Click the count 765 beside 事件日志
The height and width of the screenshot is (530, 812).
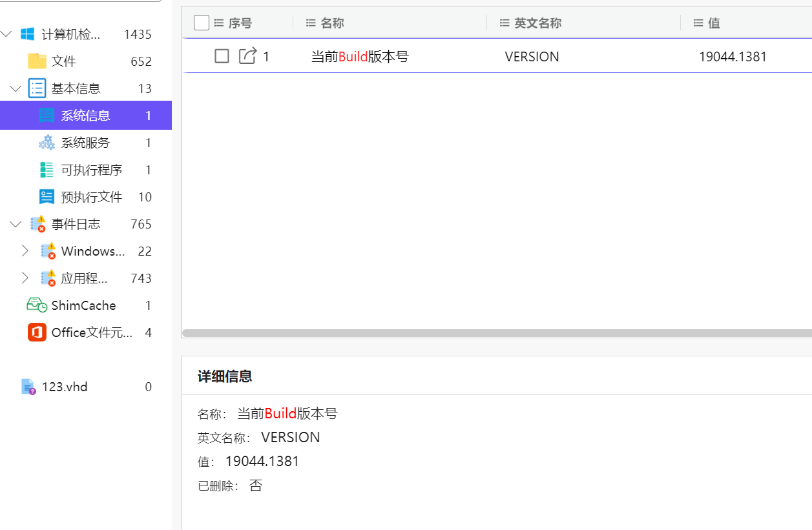(141, 224)
